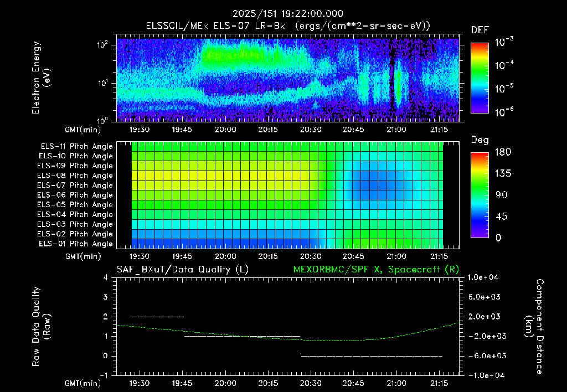Click the Raw Data Quality (Raw) axis label
The image size is (567, 392).
(41, 326)
